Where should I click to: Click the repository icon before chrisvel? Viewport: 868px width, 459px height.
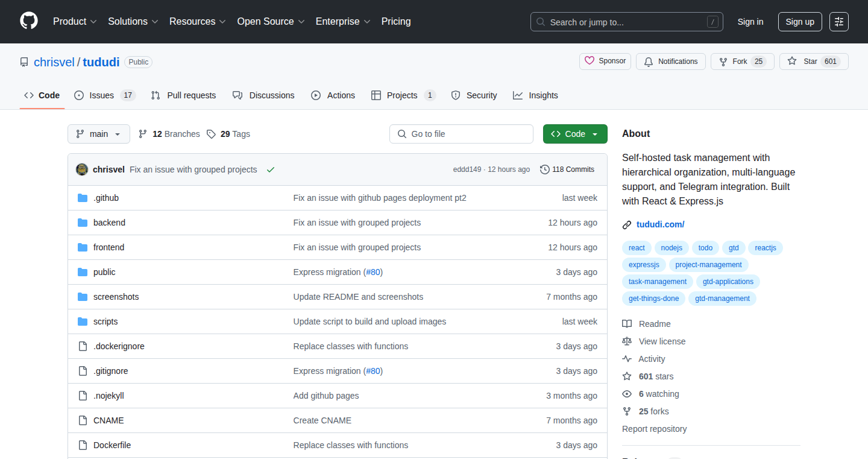[x=24, y=62]
